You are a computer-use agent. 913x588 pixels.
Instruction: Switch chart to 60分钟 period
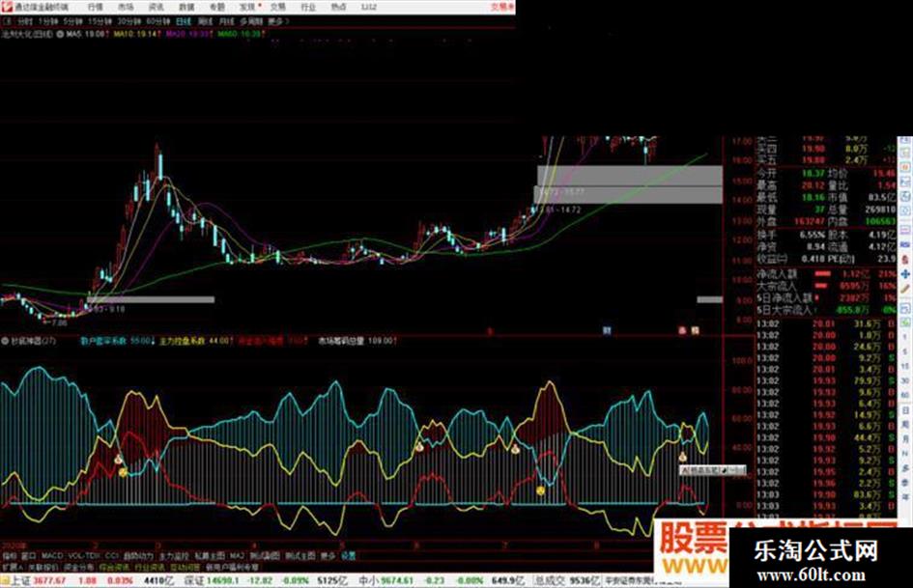pyautogui.click(x=157, y=21)
